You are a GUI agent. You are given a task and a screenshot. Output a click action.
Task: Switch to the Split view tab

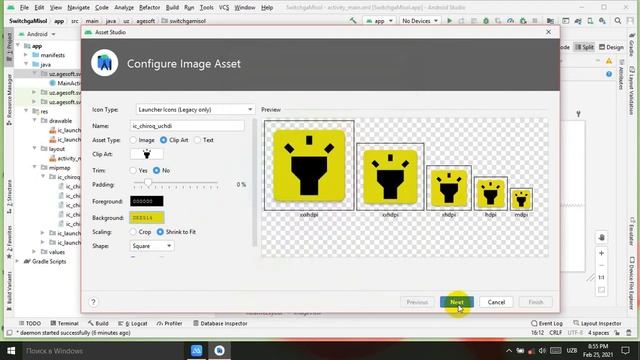584,47
